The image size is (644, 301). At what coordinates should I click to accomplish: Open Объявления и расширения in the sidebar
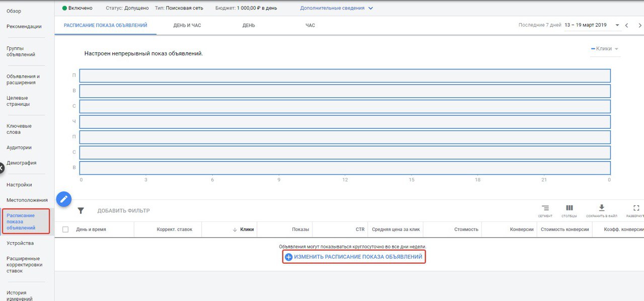(23, 80)
